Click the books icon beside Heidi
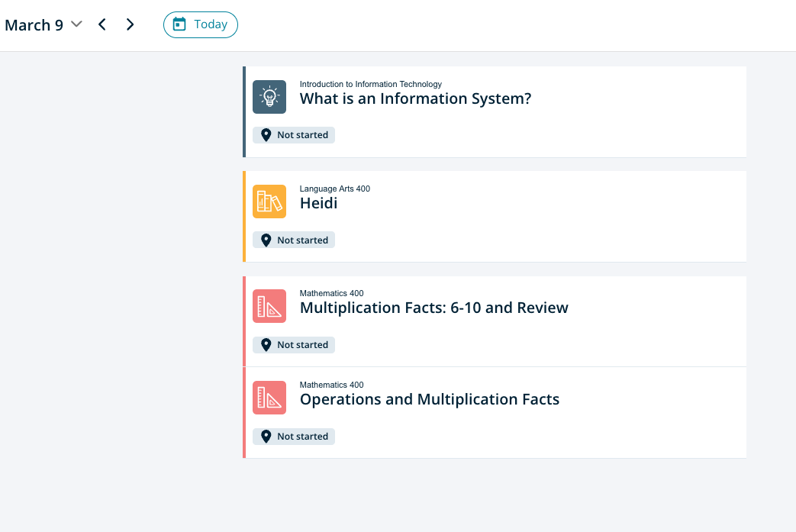Image resolution: width=796 pixels, height=532 pixels. pos(269,202)
